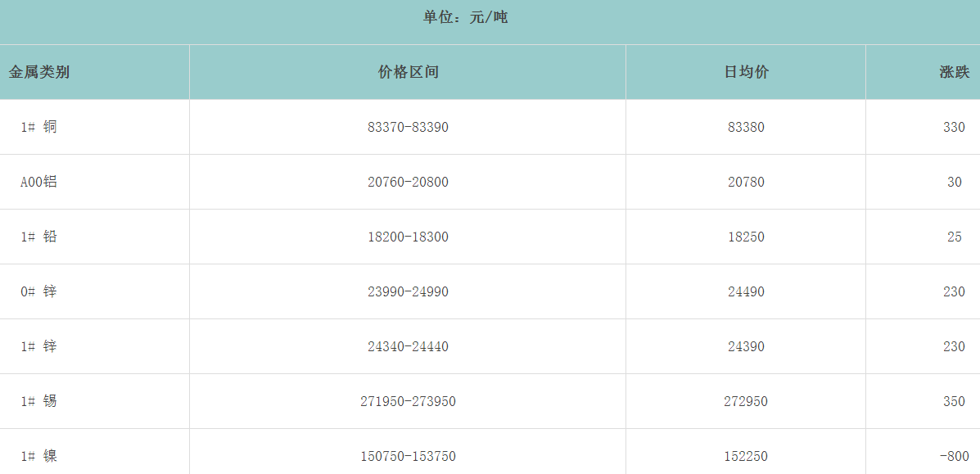Click the 1# 镍 metal name cell
980x474 pixels.
point(39,456)
